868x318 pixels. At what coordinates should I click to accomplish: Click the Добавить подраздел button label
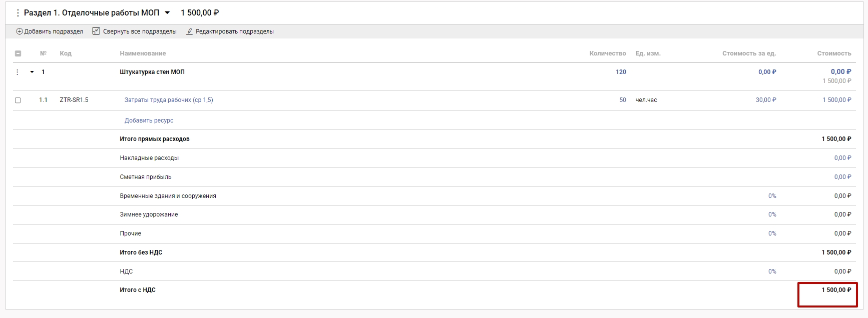click(x=54, y=31)
